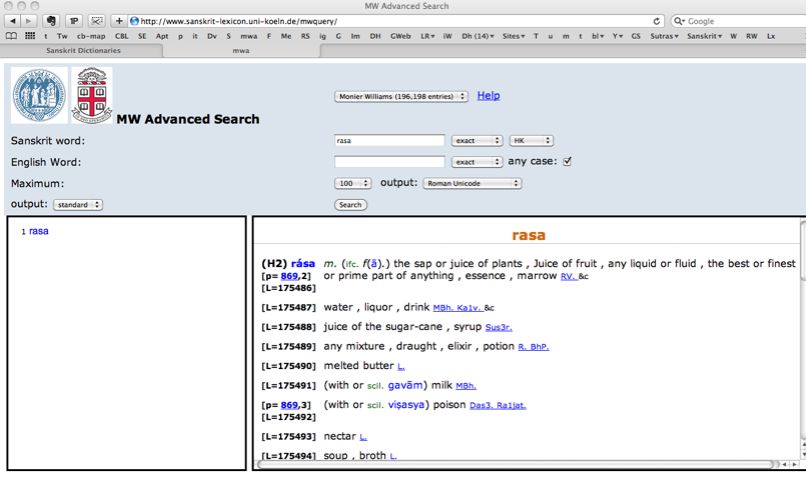Click the horizontal scrollbar of the definition pane

pos(516,464)
